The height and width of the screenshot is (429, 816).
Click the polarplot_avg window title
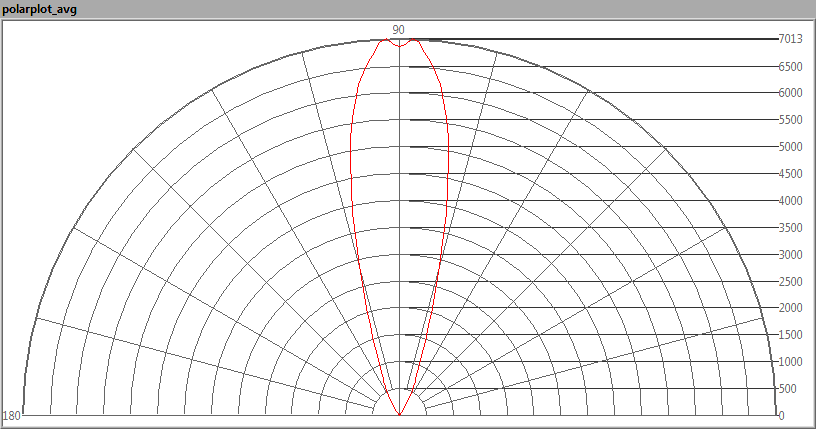tap(40, 9)
